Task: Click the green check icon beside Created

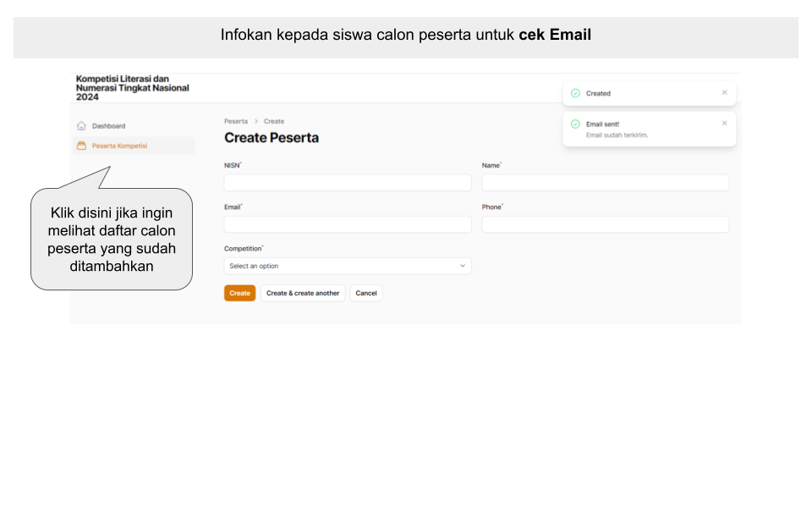Action: tap(575, 93)
